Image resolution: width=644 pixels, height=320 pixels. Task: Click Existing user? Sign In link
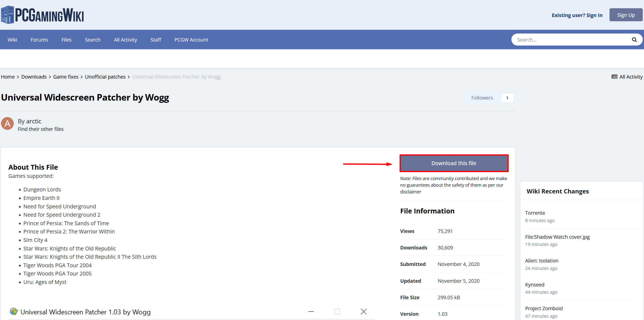(x=577, y=15)
